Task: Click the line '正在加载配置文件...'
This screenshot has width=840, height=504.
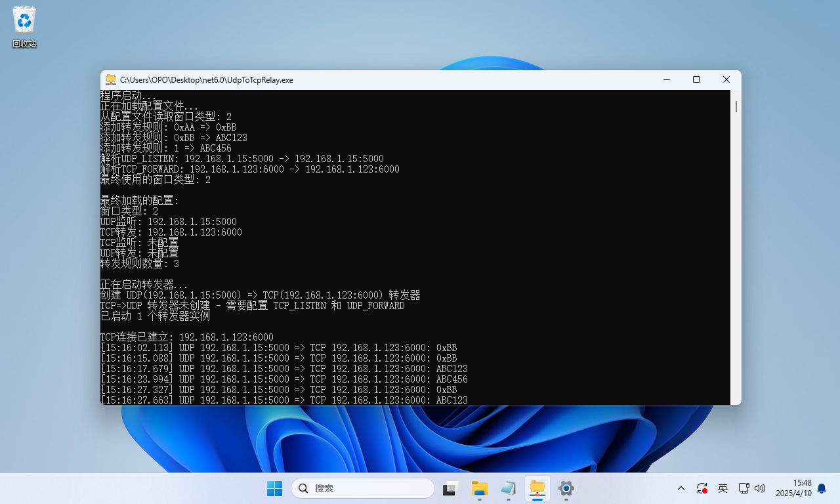Action: [150, 106]
